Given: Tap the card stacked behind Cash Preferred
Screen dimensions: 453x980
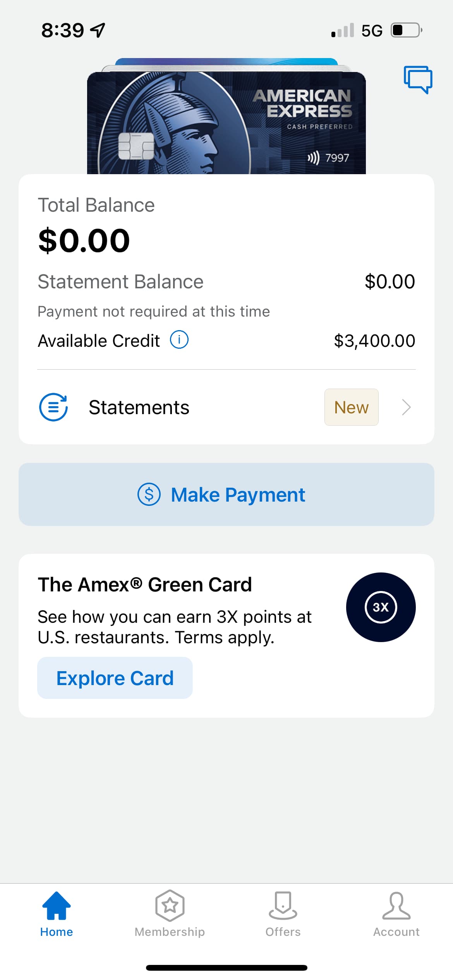Looking at the screenshot, I should click(226, 61).
